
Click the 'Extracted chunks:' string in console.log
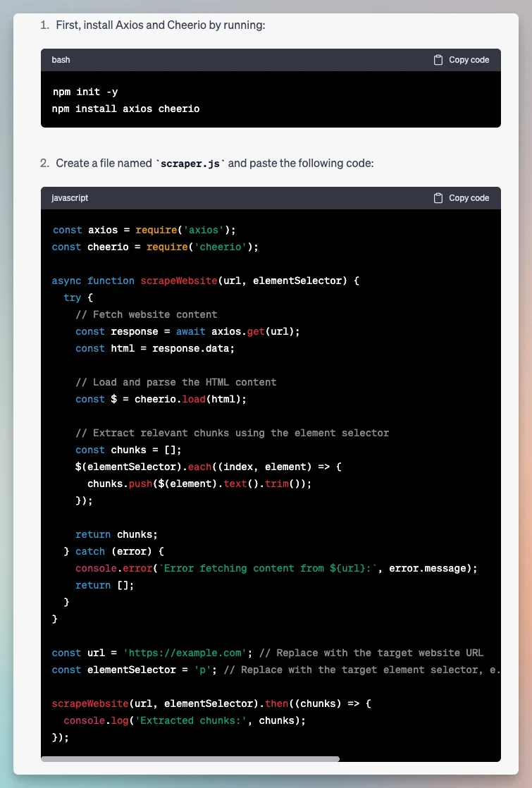194,720
